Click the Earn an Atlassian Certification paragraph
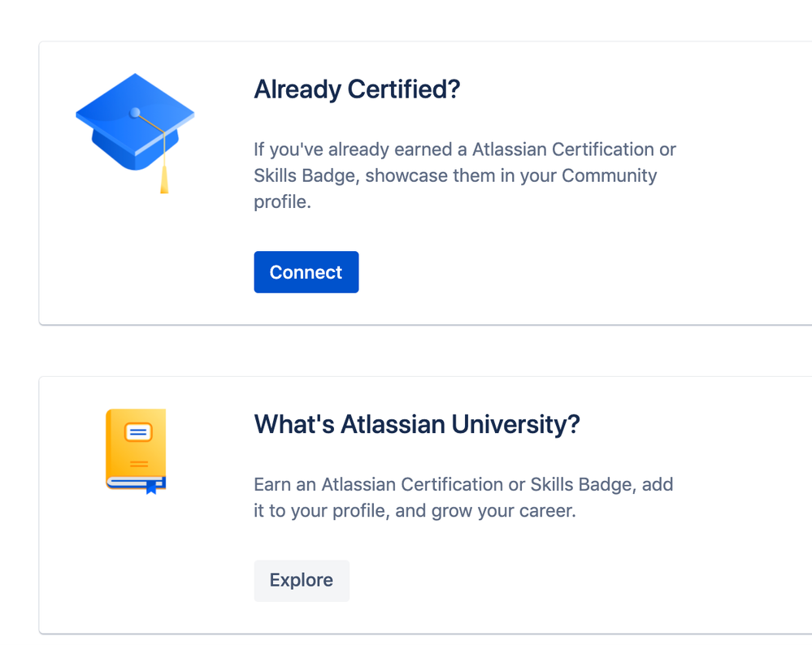 [463, 497]
